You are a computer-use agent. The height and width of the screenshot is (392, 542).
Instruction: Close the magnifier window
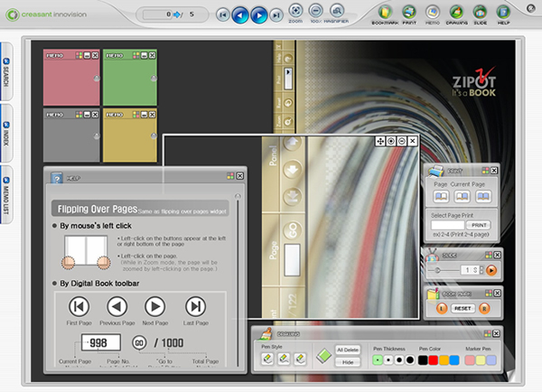(x=413, y=141)
